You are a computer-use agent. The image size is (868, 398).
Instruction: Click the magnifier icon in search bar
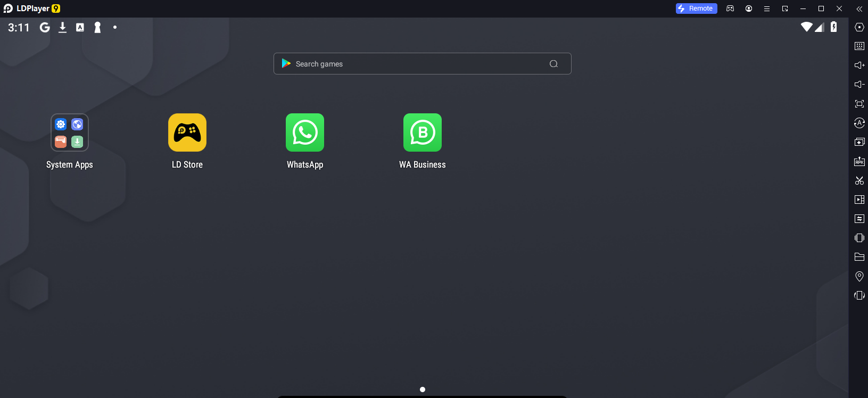(x=553, y=64)
